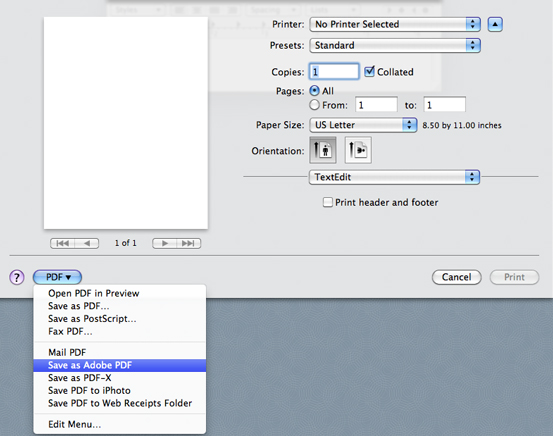The height and width of the screenshot is (436, 553).
Task: Select the From page range radio
Action: click(x=315, y=105)
